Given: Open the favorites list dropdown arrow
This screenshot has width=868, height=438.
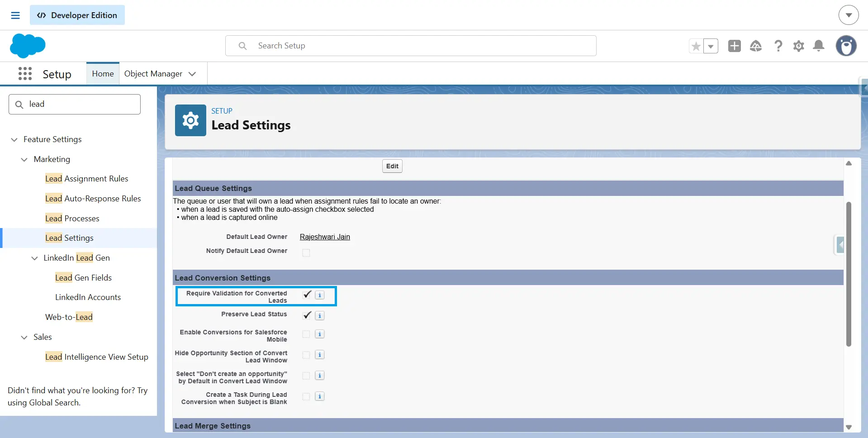Looking at the screenshot, I should pyautogui.click(x=711, y=46).
